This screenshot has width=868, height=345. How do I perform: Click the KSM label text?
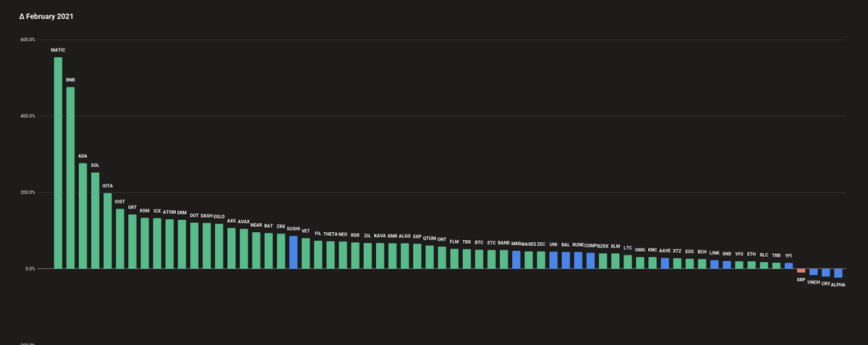(145, 210)
